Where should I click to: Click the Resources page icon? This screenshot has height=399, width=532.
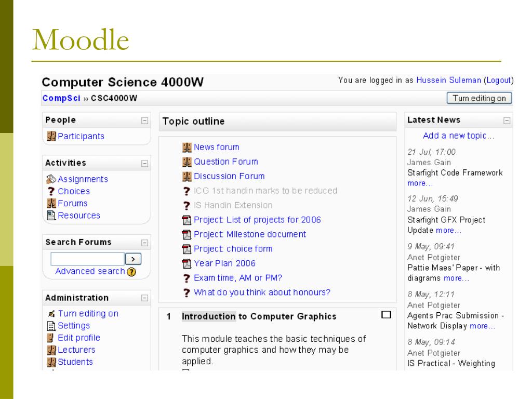click(x=51, y=216)
